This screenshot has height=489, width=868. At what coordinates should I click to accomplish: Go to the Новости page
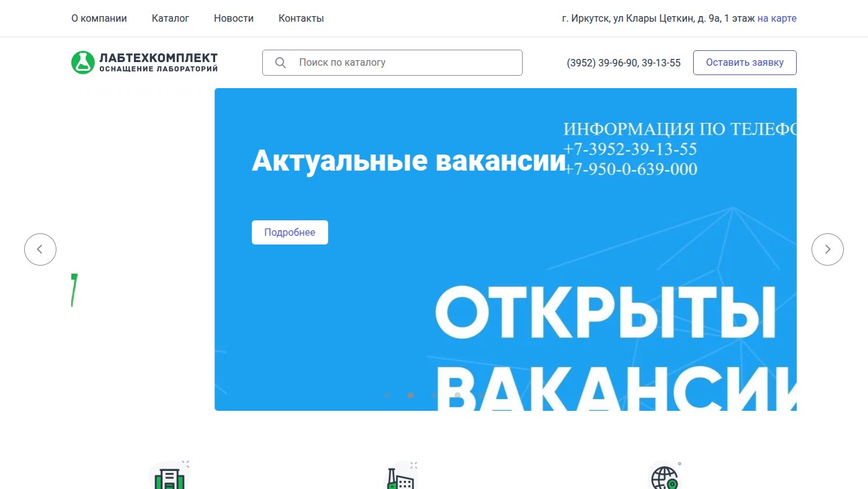click(234, 19)
